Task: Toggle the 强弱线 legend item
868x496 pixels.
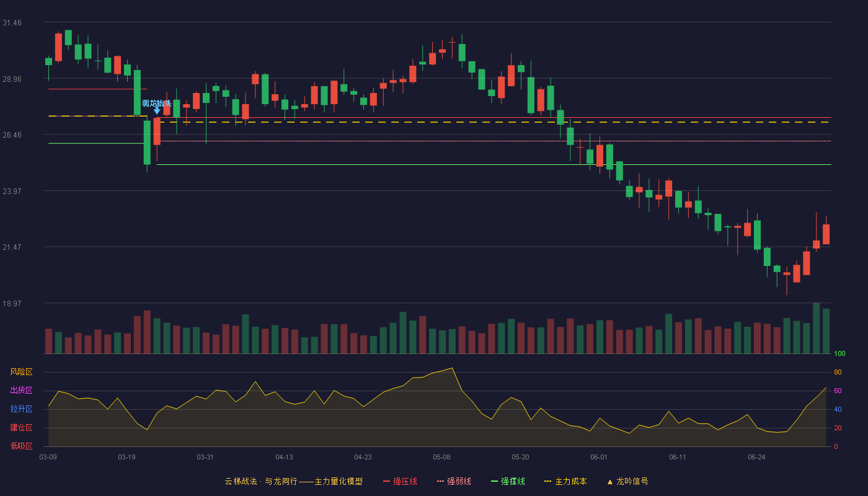Action: (x=454, y=481)
